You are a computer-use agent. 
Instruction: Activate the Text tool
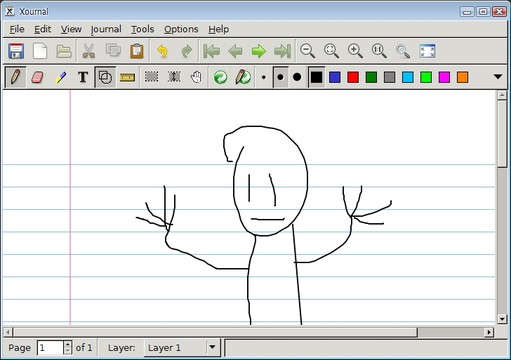tap(83, 77)
